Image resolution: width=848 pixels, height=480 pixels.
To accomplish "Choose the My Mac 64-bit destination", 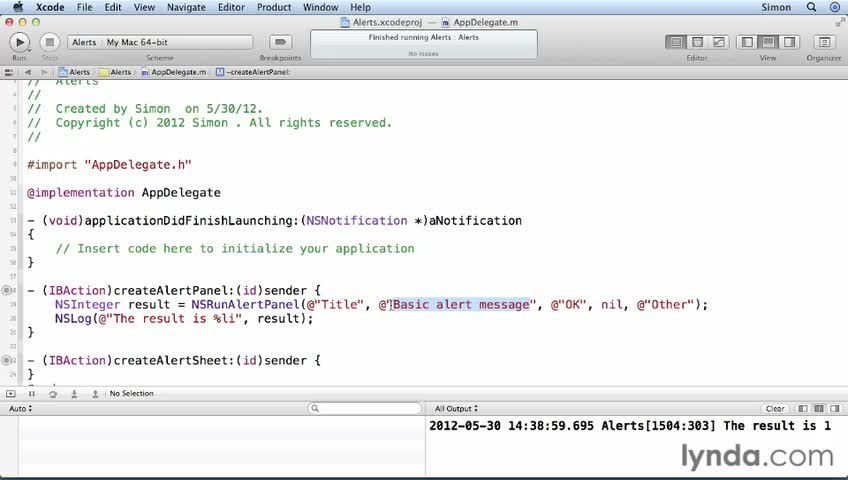I will tap(137, 42).
